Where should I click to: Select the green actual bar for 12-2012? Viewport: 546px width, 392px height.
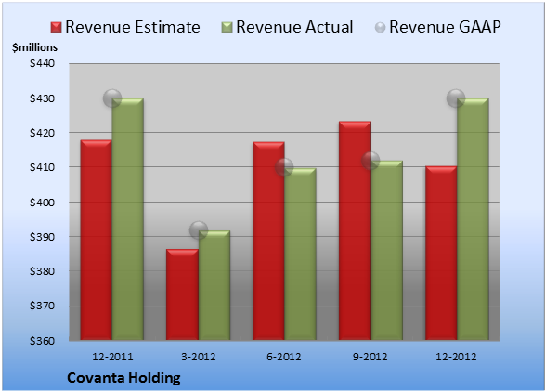pyautogui.click(x=473, y=219)
